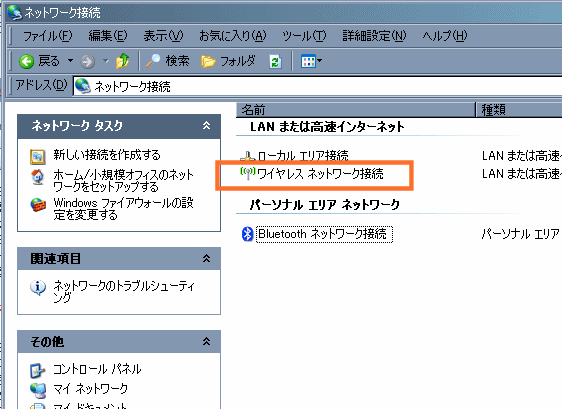Click the home network setup house icon
This screenshot has width=562, height=409.
(x=38, y=177)
